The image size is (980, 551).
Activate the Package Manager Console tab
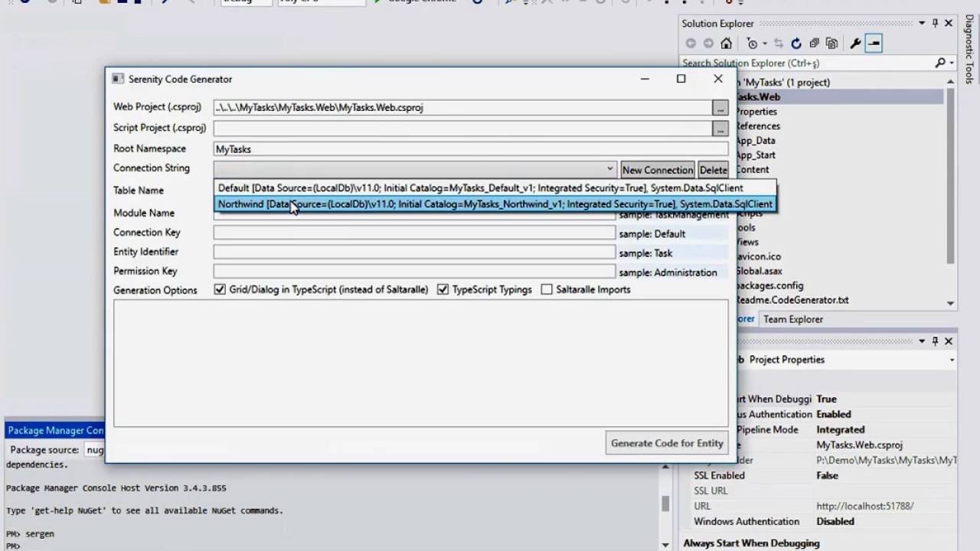[56, 430]
